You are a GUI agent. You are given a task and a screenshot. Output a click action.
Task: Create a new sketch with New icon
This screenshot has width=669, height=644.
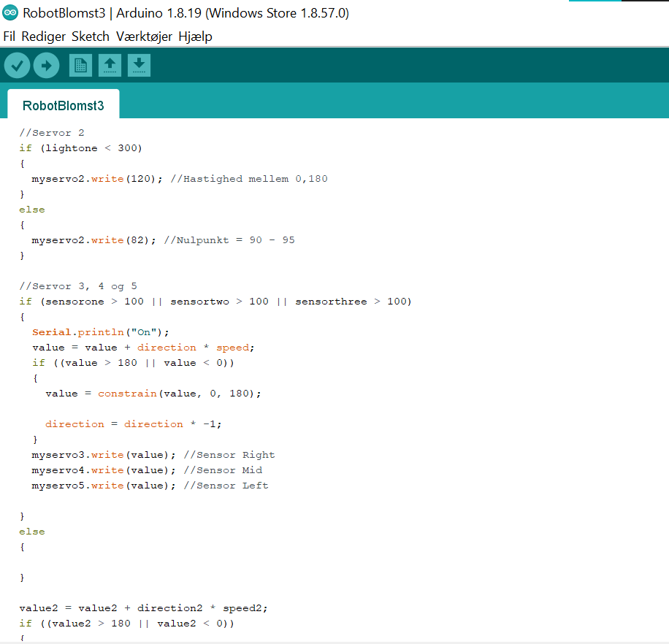[80, 65]
